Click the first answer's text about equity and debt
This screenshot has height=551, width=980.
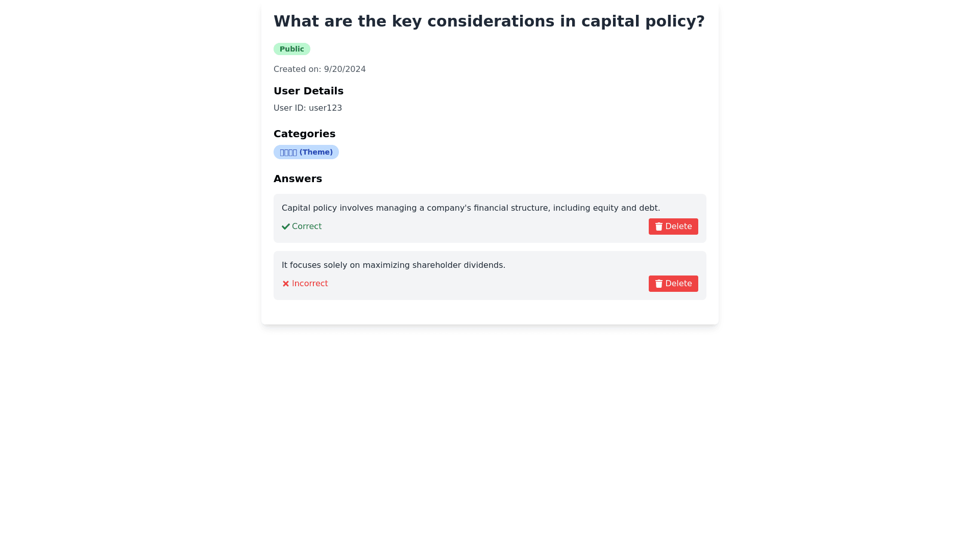tap(471, 208)
